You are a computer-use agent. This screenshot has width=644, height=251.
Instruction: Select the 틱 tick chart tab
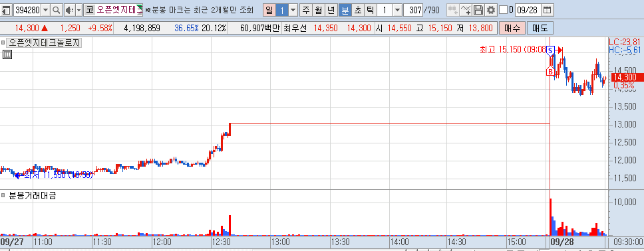370,10
